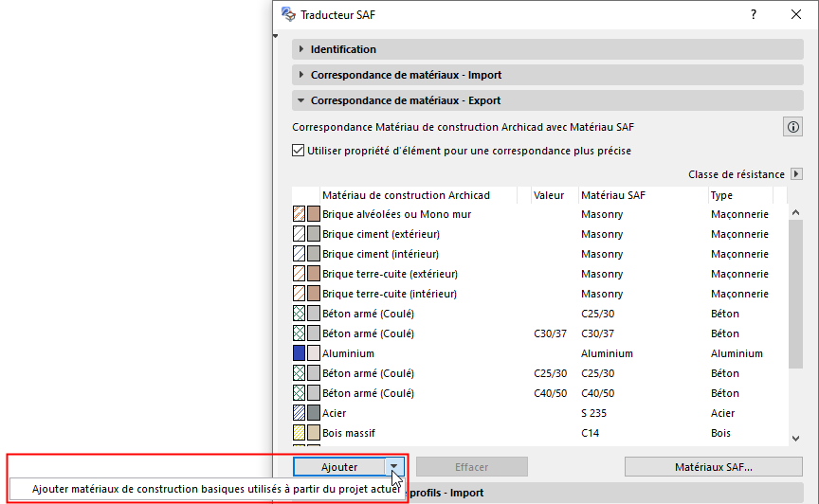Click hatch icon of Brique terre-cuite (extérieur)
This screenshot has width=819, height=504.
tap(299, 273)
